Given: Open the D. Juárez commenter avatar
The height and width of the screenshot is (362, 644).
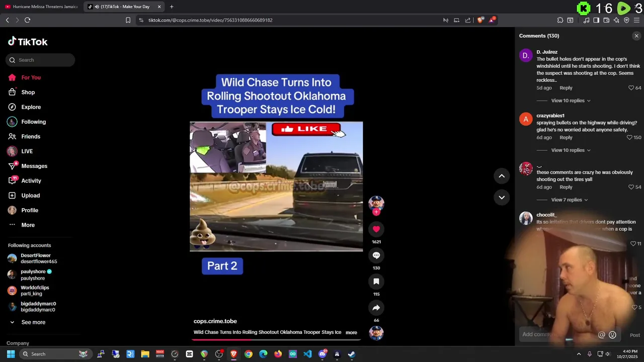Looking at the screenshot, I should 526,55.
